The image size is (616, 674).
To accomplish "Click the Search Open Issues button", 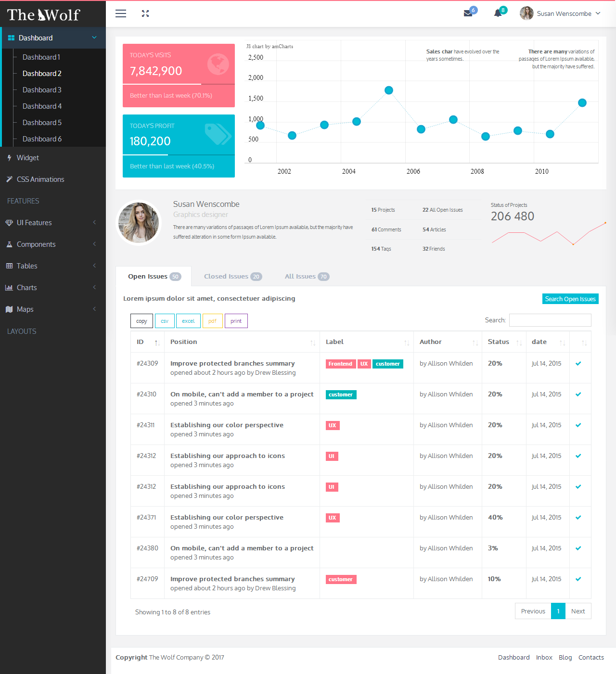I will (x=570, y=299).
